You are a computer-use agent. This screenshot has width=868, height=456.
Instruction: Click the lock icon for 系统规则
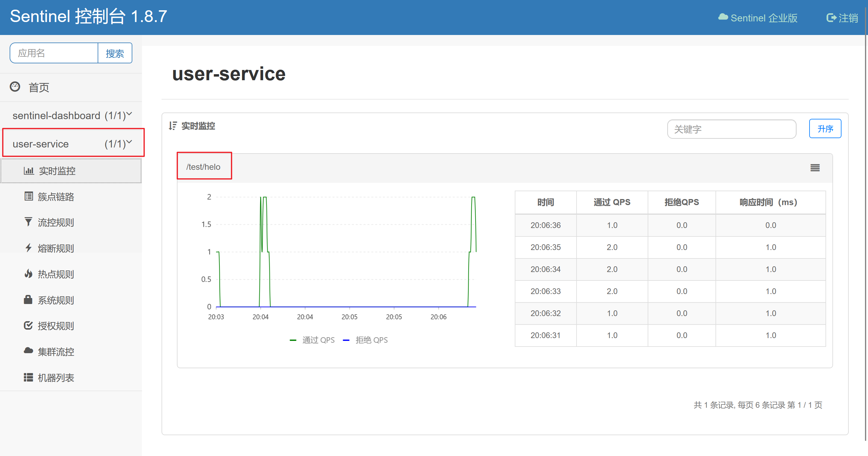(x=28, y=299)
